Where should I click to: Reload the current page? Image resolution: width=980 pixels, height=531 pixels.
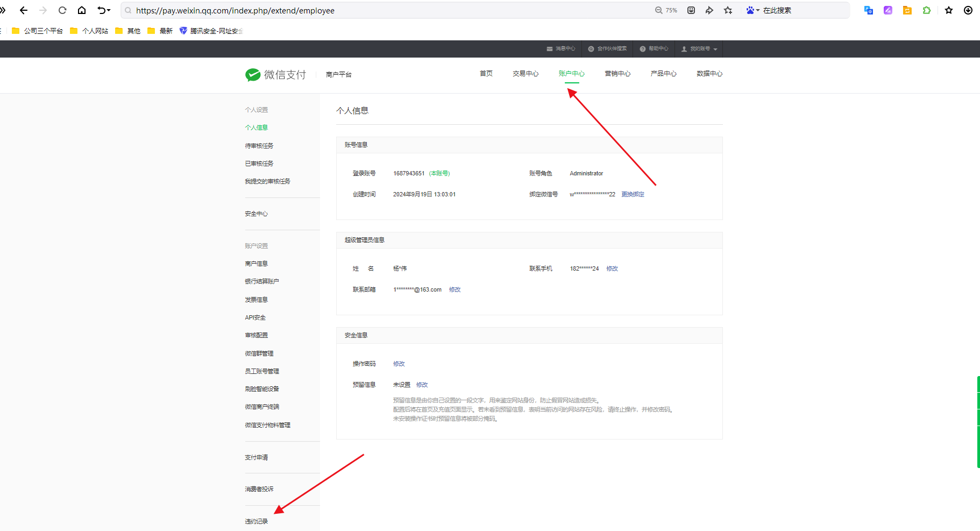pos(62,10)
